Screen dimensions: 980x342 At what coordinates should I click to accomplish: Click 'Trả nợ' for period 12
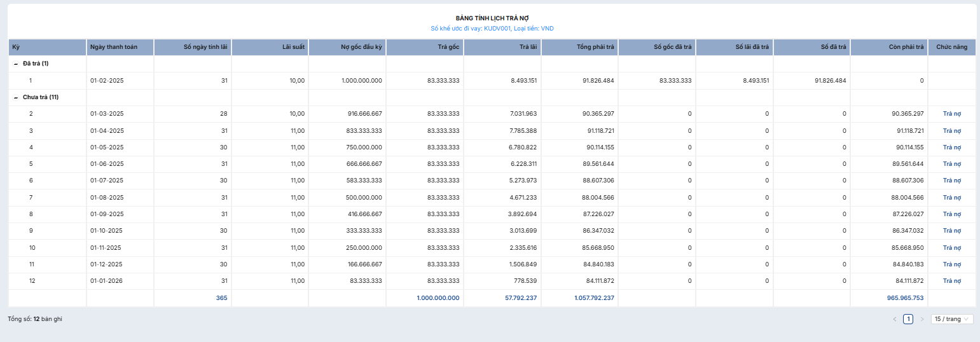pyautogui.click(x=951, y=281)
